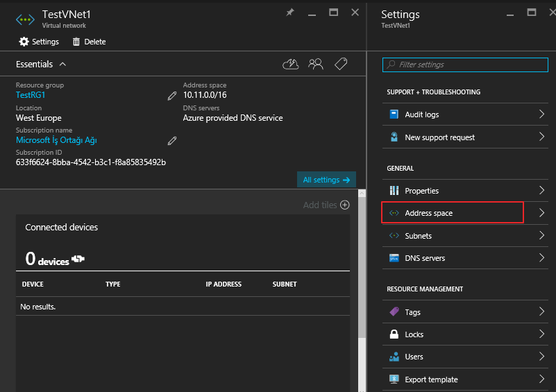The width and height of the screenshot is (556, 392).
Task: Select DNS servers setting
Action: (465, 258)
